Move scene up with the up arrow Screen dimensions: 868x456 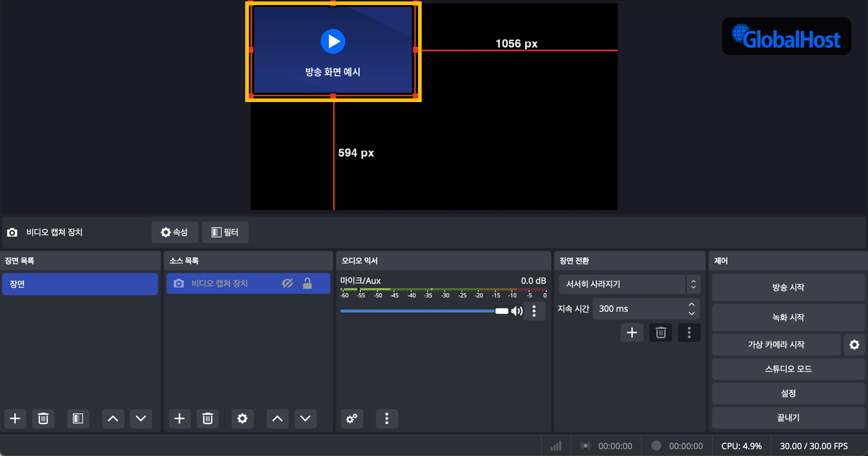tap(113, 418)
